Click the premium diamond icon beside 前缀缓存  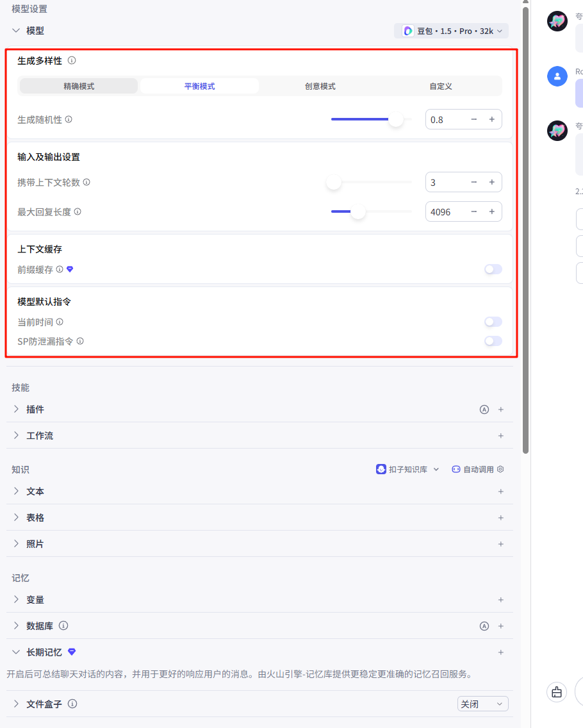70,269
